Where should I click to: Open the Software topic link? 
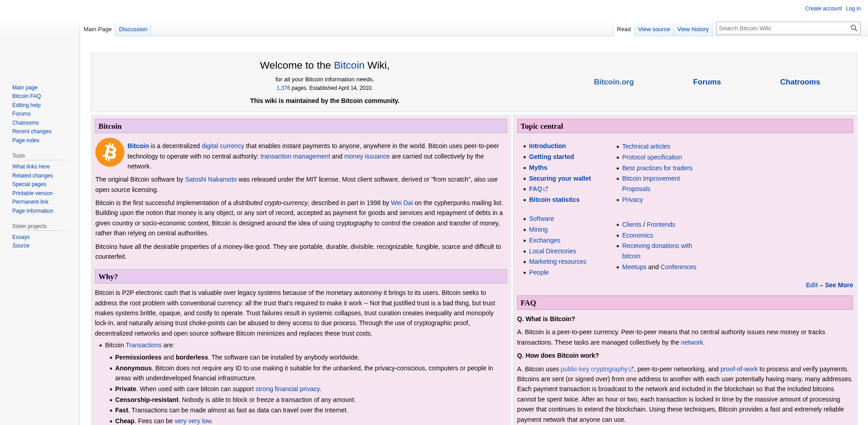pos(541,219)
